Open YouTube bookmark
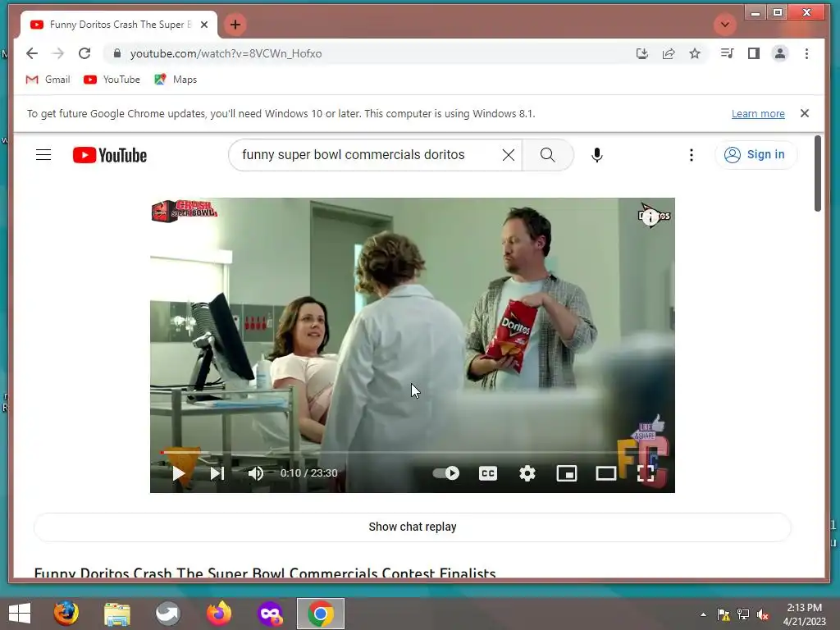This screenshot has width=840, height=630. [112, 80]
